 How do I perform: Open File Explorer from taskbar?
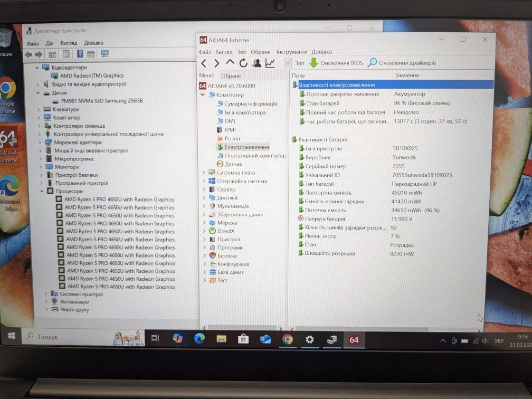221,339
